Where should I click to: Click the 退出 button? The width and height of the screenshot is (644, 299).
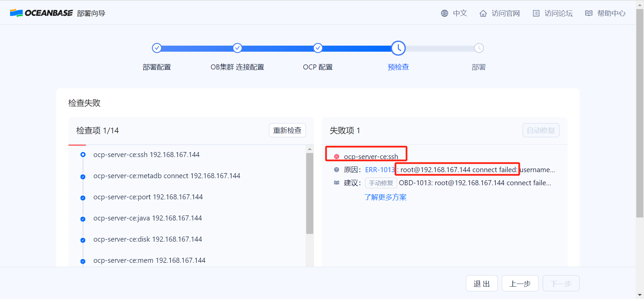(482, 284)
